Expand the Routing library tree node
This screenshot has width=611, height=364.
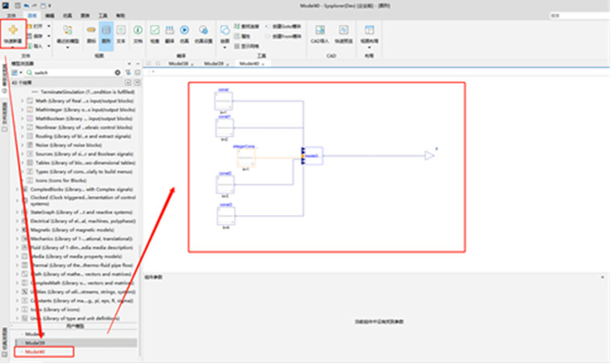pyautogui.click(x=23, y=136)
